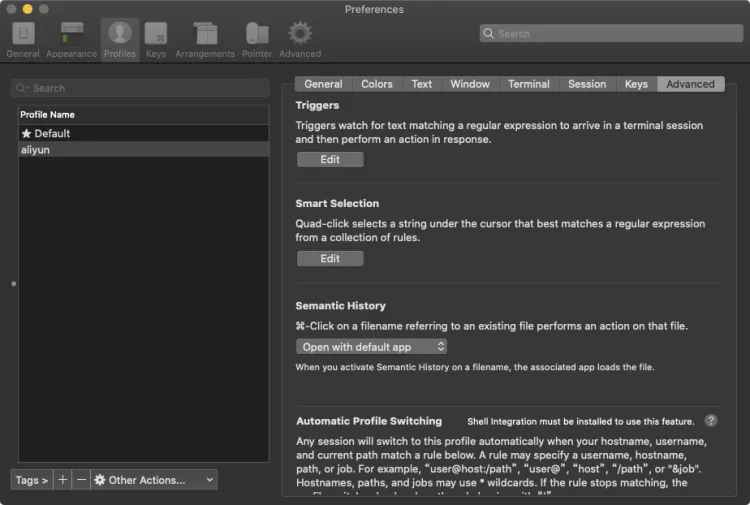Click Edit under Smart Selection
The height and width of the screenshot is (505, 750).
coord(330,259)
